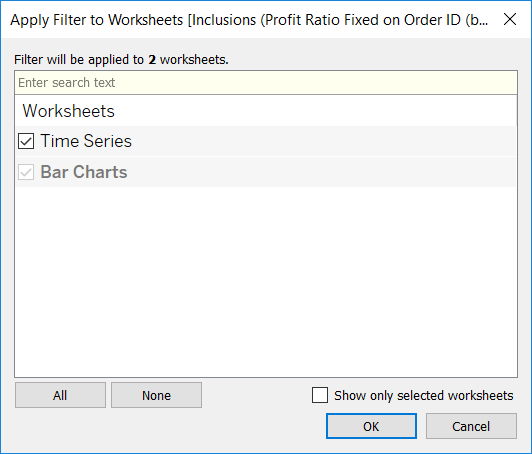The height and width of the screenshot is (454, 532).
Task: Close the Apply Filter to Worksheets dialog
Action: (510, 19)
